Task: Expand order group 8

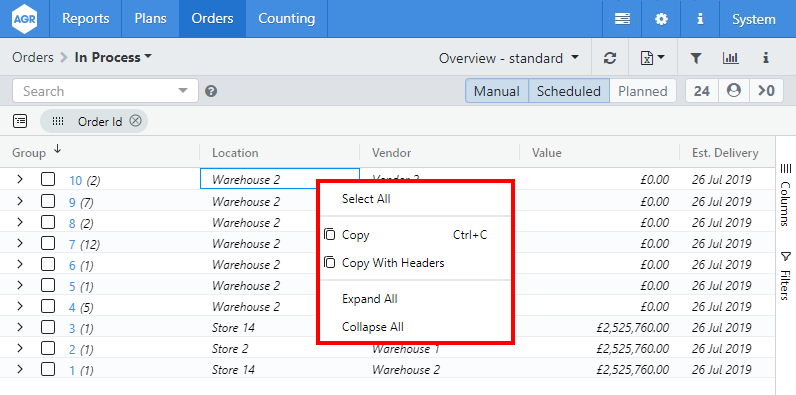Action: [x=20, y=222]
